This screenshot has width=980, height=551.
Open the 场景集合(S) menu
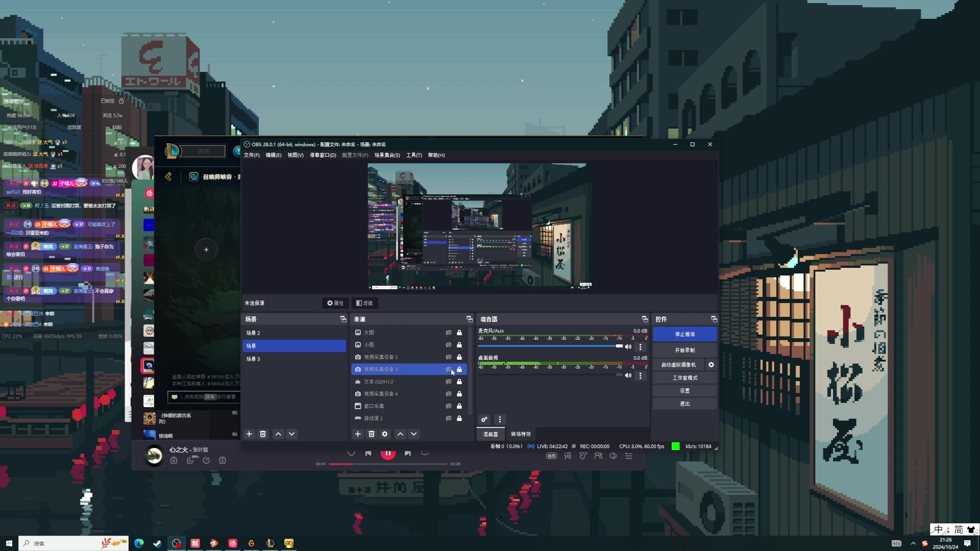pos(387,155)
